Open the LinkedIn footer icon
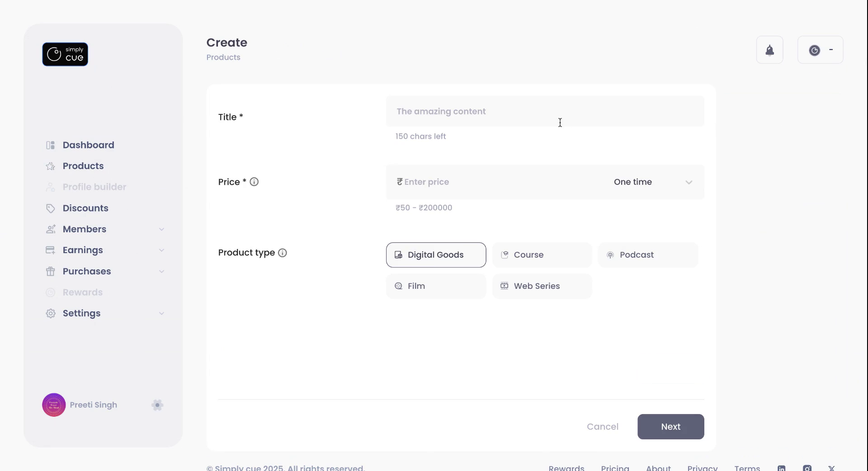The height and width of the screenshot is (471, 868). coord(781,468)
